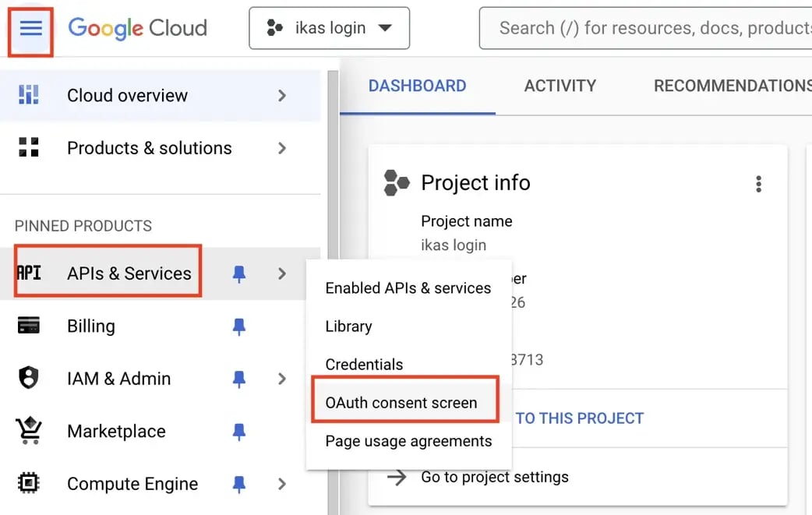Open the ikas login project selector dropdown
812x515 pixels.
(x=330, y=28)
